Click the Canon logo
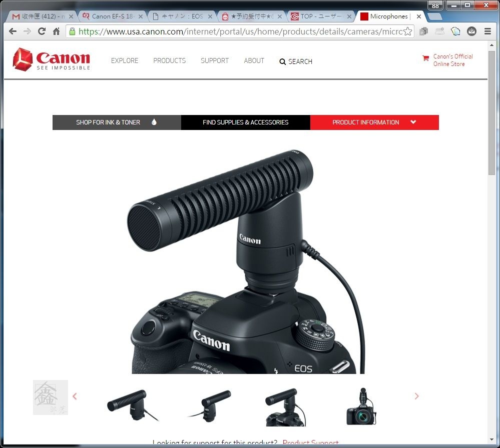The height and width of the screenshot is (448, 500). [x=52, y=59]
